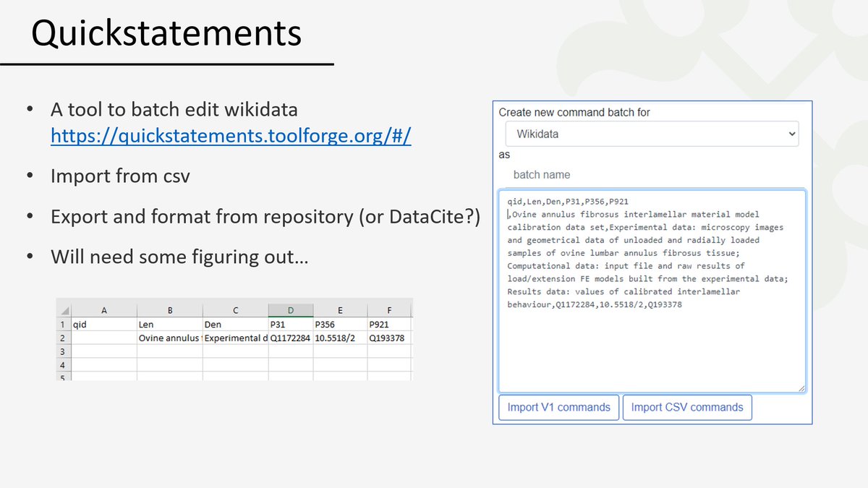Click row header 4 in spreadsheet

[x=64, y=366]
